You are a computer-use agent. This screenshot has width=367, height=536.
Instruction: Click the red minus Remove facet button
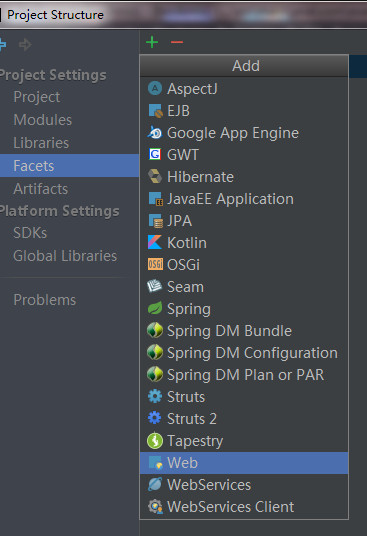pyautogui.click(x=177, y=42)
